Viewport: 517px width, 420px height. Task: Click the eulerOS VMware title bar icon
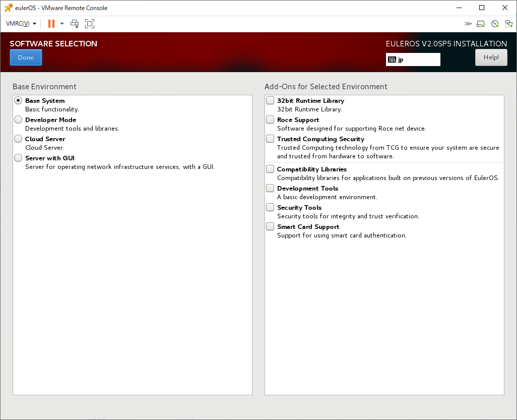[x=8, y=8]
